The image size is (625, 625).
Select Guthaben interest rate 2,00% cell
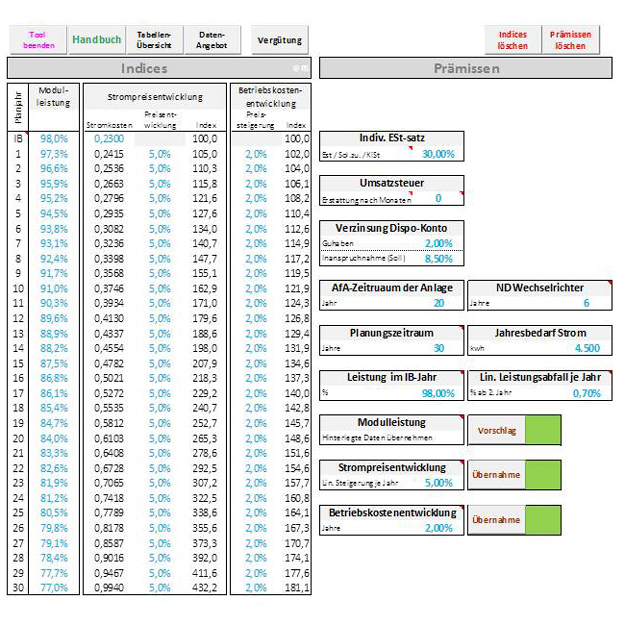[437, 243]
